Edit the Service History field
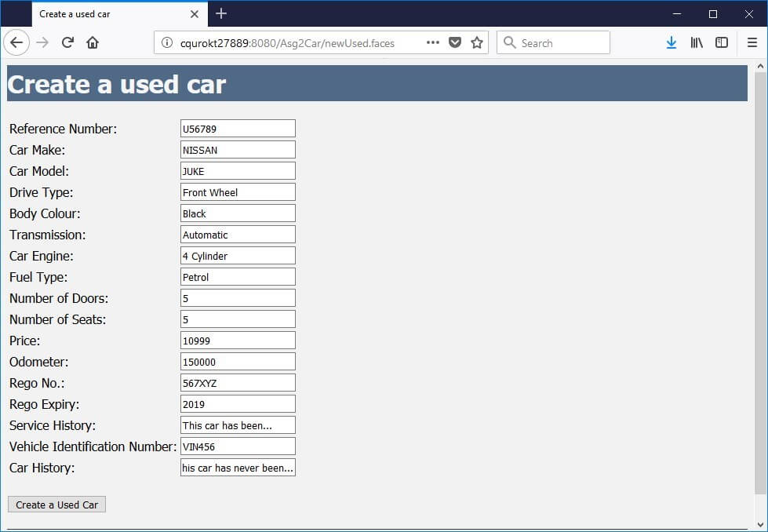 238,425
